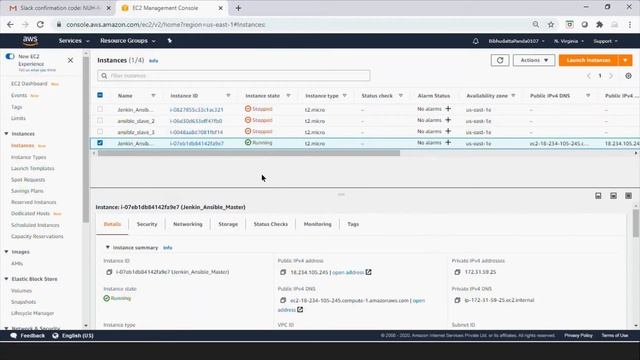
Task: Select checkbox for instance i-0827855c33c1ac321
Action: (x=100, y=109)
